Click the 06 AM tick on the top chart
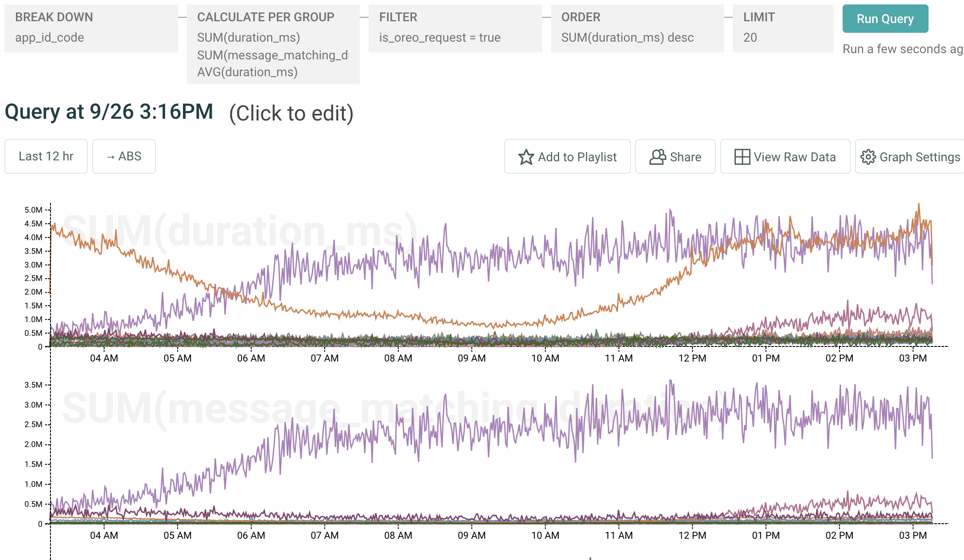The width and height of the screenshot is (964, 560). (x=251, y=358)
